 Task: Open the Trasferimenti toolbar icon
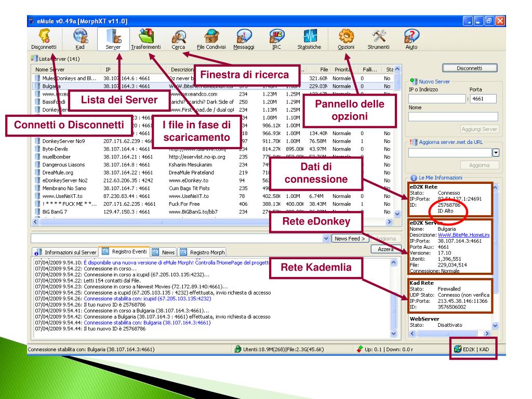(146, 36)
